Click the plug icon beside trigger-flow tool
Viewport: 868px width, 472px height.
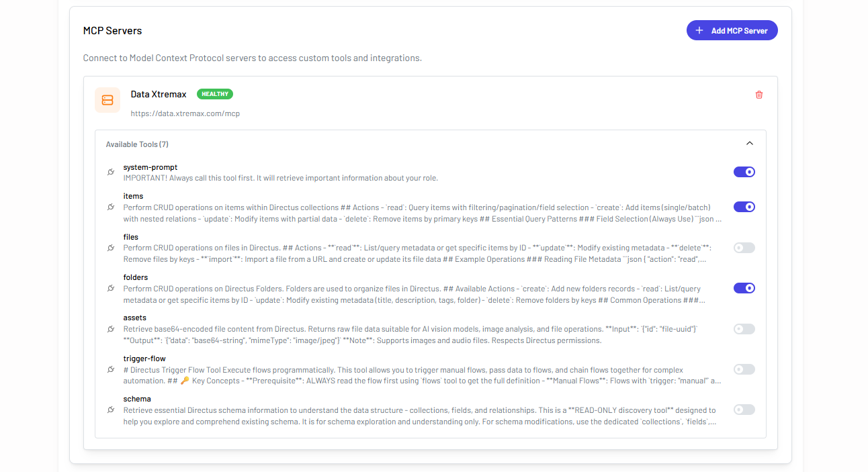coord(111,369)
